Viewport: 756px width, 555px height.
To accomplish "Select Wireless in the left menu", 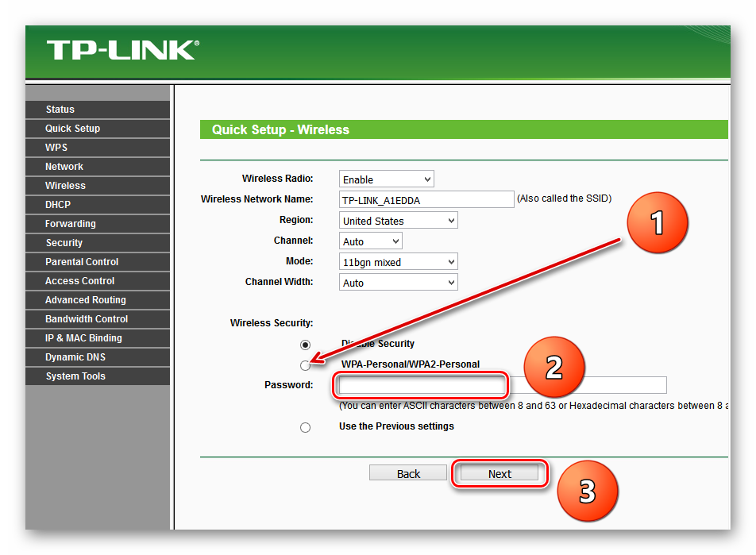I will (65, 186).
